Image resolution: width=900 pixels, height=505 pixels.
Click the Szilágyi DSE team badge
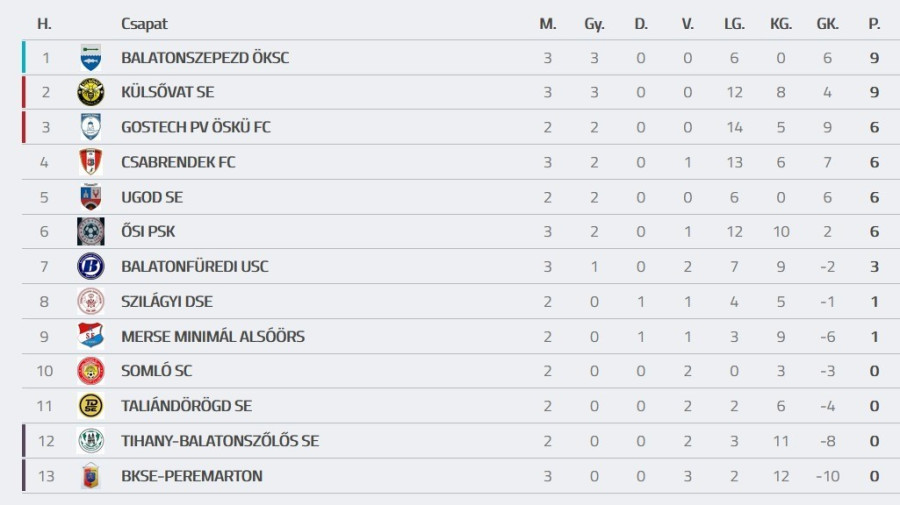click(x=91, y=301)
